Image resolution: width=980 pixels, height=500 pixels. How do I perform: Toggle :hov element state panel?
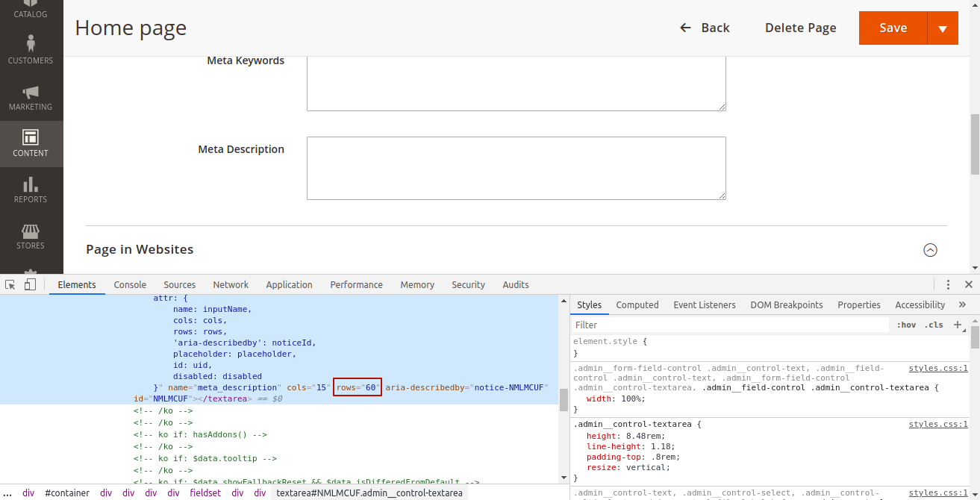pos(907,325)
